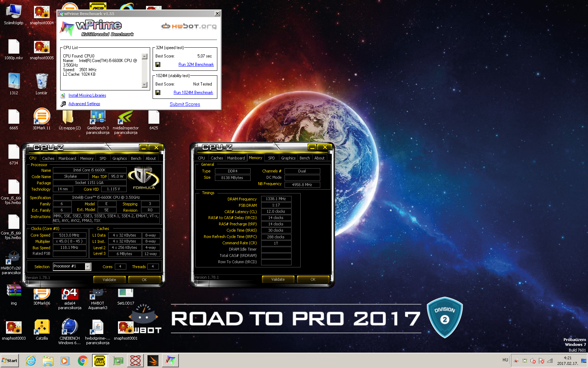The image size is (588, 368).
Task: Open the Új mappa (2) folder
Action: (70, 120)
